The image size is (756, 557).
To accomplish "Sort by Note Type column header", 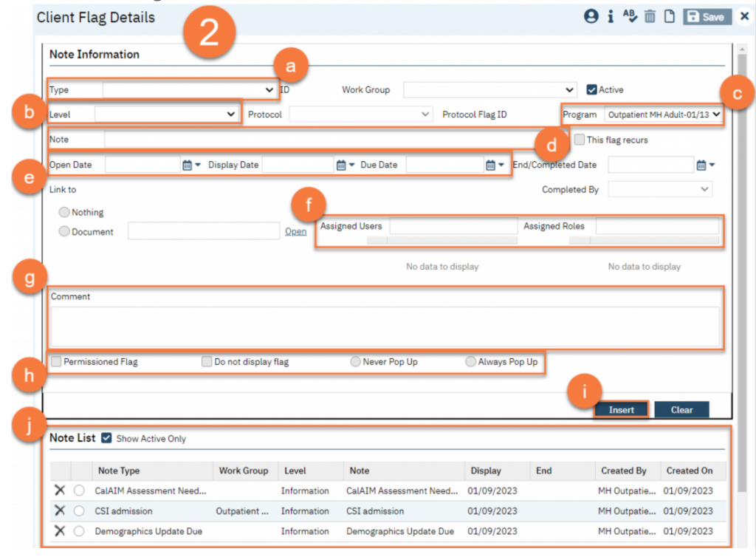I will coord(119,471).
